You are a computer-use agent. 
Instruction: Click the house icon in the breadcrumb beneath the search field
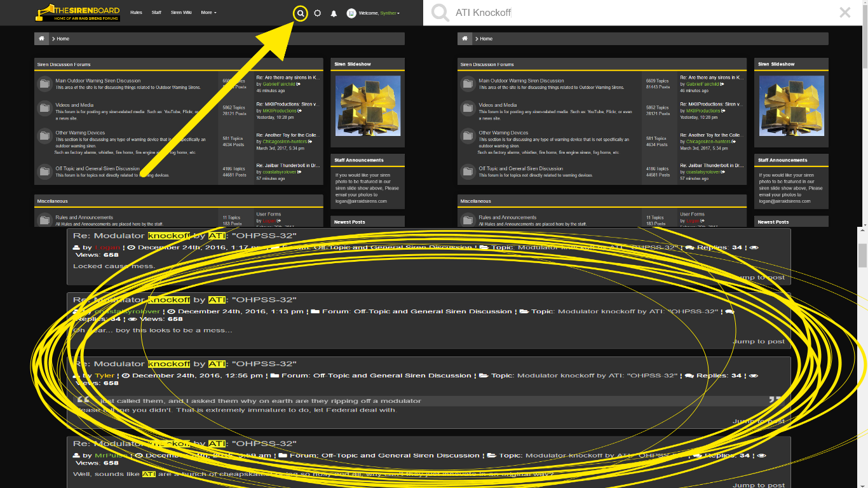click(x=465, y=39)
